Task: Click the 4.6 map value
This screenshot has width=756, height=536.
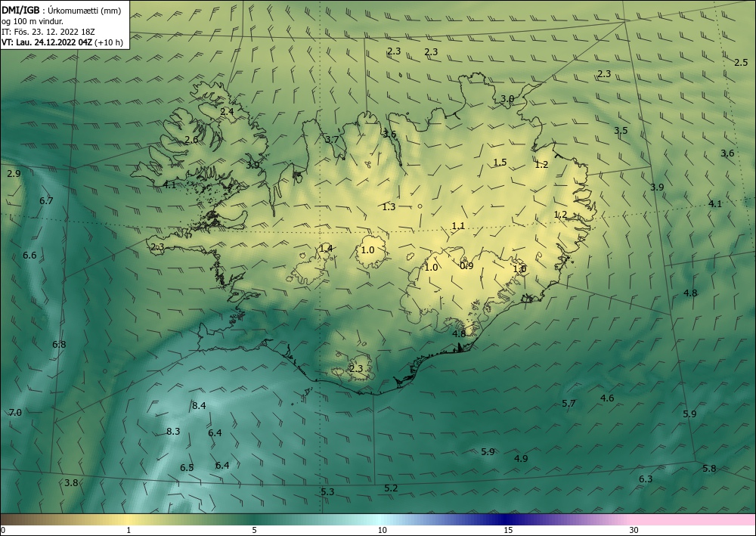Action: [608, 398]
